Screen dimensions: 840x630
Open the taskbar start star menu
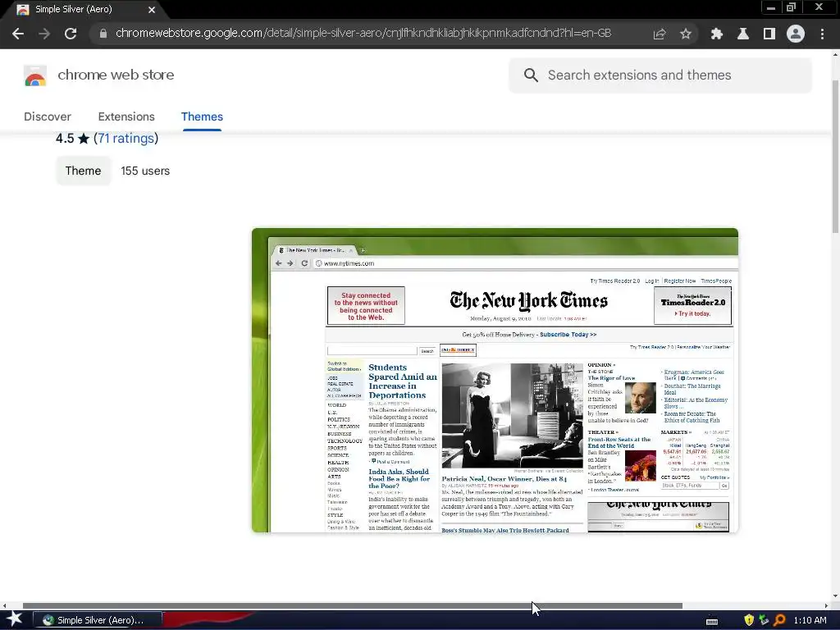(15, 619)
